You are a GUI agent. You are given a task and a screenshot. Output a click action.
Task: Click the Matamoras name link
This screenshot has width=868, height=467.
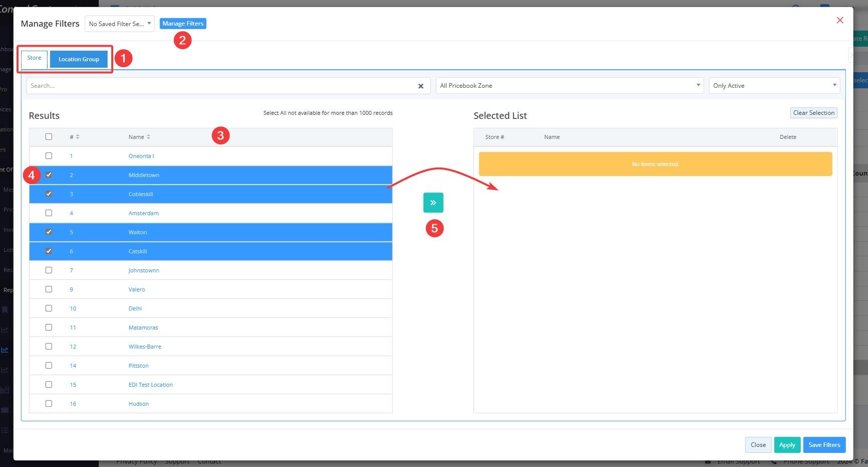tap(143, 328)
